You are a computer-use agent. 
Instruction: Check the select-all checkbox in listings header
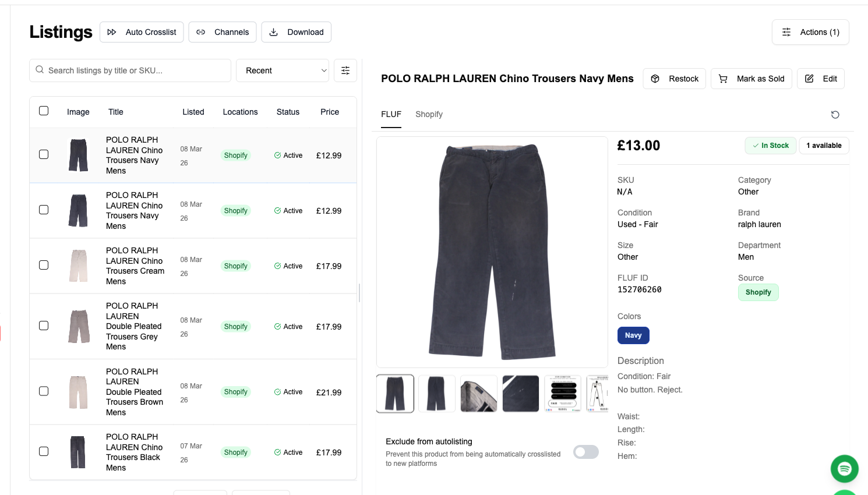pos(44,111)
